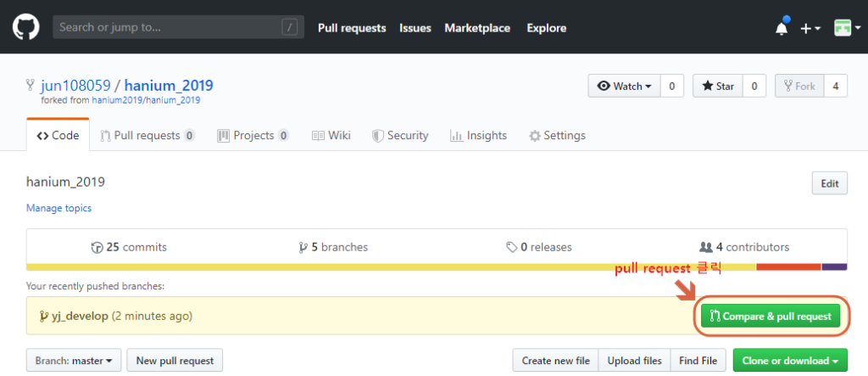
Task: Click the Find File button
Action: point(698,361)
